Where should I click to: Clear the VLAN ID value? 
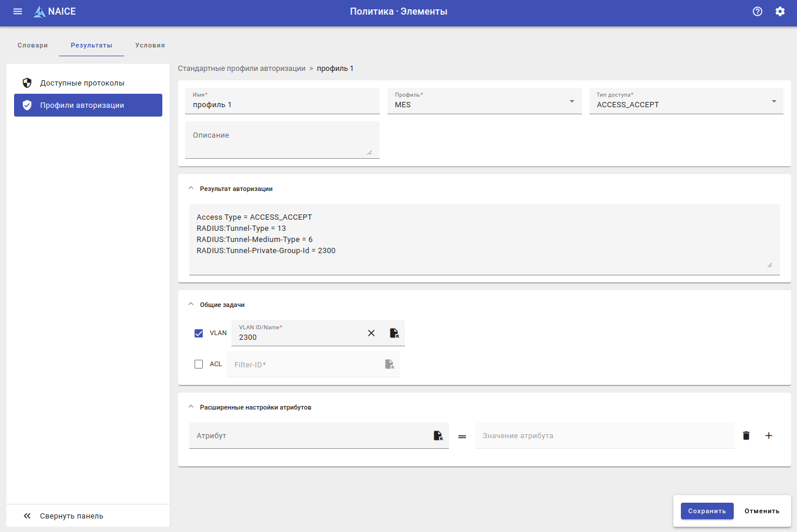tap(371, 333)
